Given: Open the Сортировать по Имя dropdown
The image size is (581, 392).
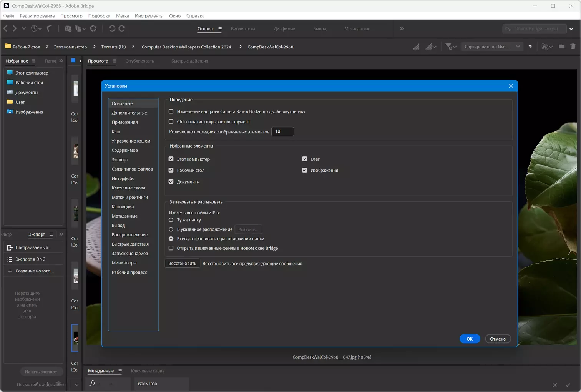Looking at the screenshot, I should coord(492,47).
